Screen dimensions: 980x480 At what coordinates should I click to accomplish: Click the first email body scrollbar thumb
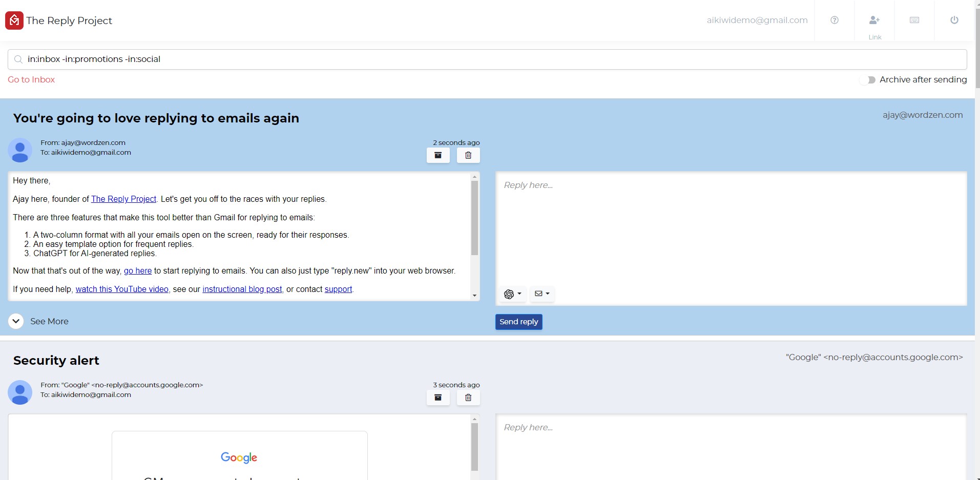point(474,218)
